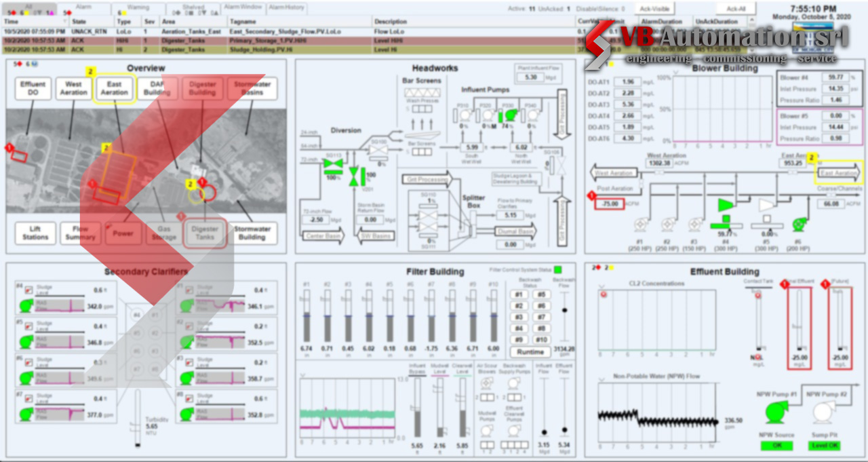Open the West Aeration overview button
This screenshot has width=868, height=462.
(x=73, y=88)
